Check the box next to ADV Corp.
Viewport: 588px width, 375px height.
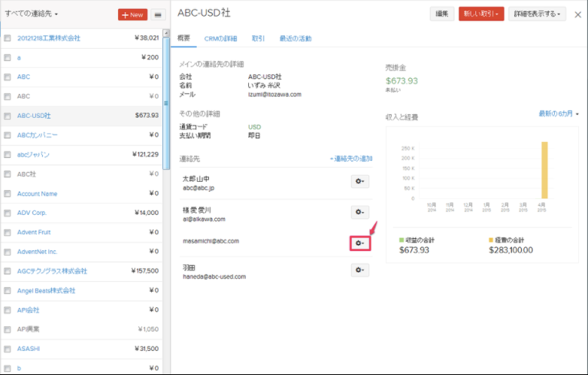pyautogui.click(x=8, y=213)
